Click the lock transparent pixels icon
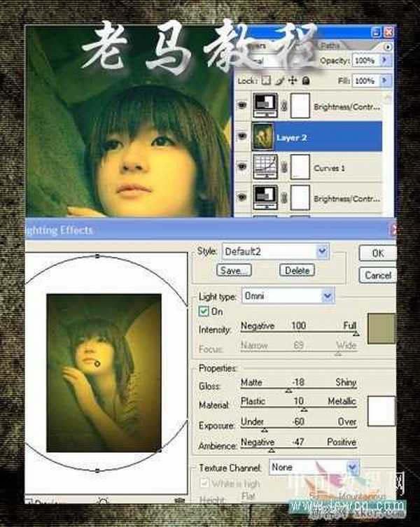This screenshot has height=527, width=420. point(266,81)
